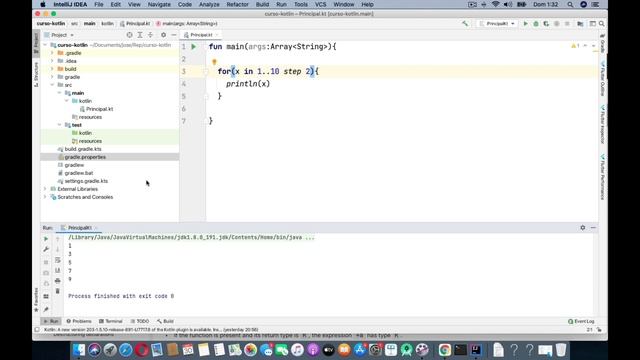Hide the Project tool window
The height and width of the screenshot is (360, 640).
tap(173, 35)
